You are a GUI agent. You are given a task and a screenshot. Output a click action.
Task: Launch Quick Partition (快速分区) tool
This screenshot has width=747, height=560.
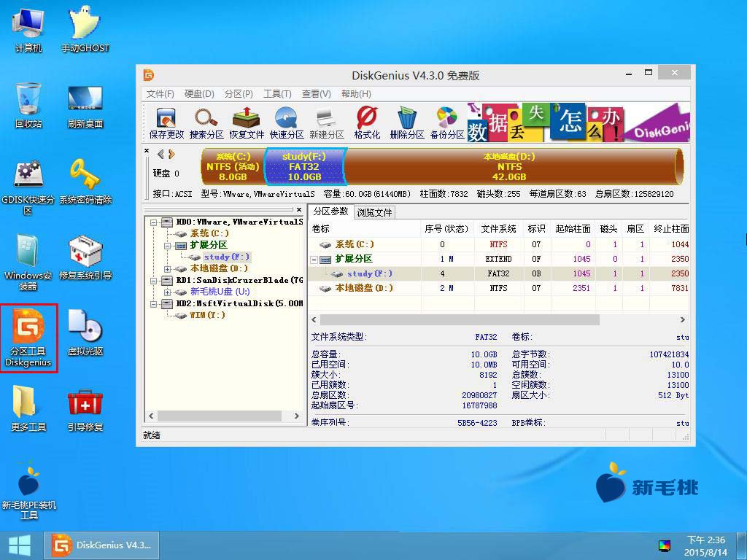pos(286,122)
